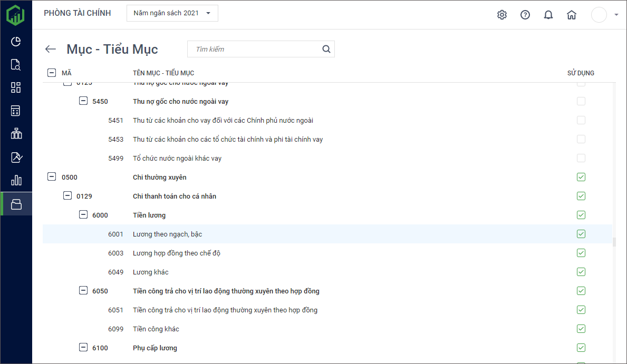Select the row Lương hợp đồng theo chế độ
This screenshot has width=627, height=364.
pyautogui.click(x=176, y=253)
